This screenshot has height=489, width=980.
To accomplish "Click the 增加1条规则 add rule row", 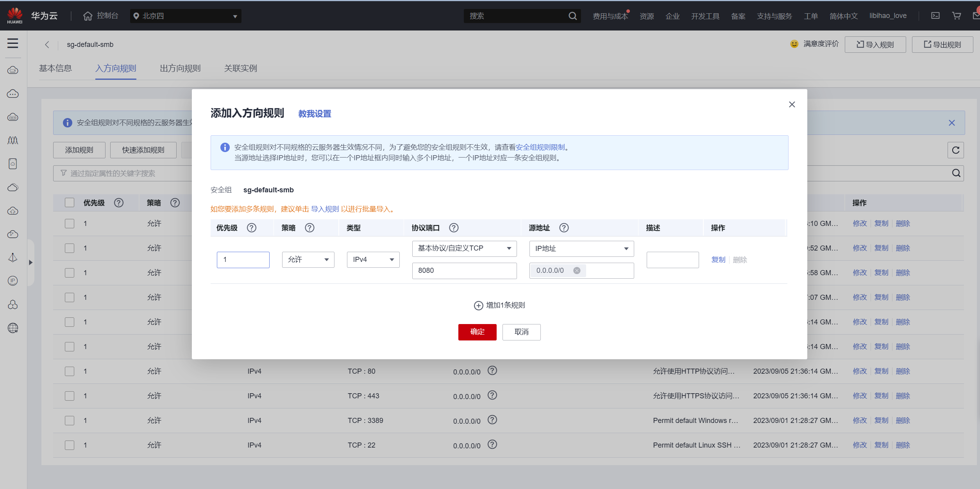I will click(499, 305).
